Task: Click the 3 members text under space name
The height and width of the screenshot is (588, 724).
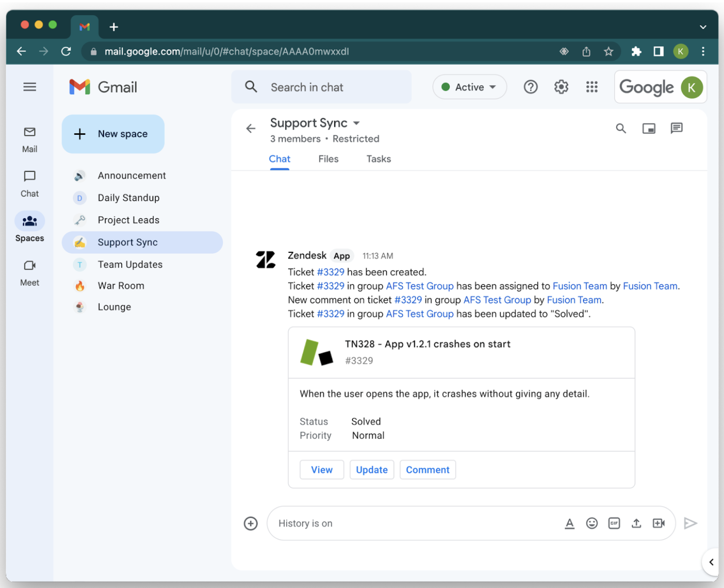Action: (x=295, y=139)
